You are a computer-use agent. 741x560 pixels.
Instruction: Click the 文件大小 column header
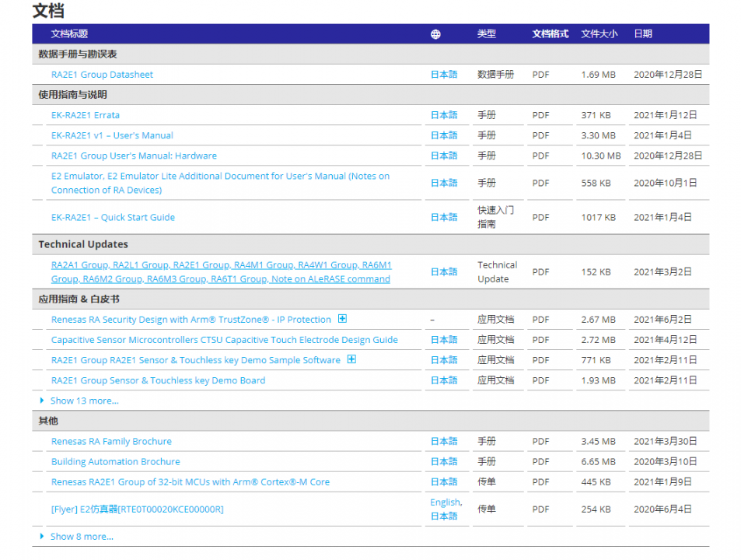(599, 33)
